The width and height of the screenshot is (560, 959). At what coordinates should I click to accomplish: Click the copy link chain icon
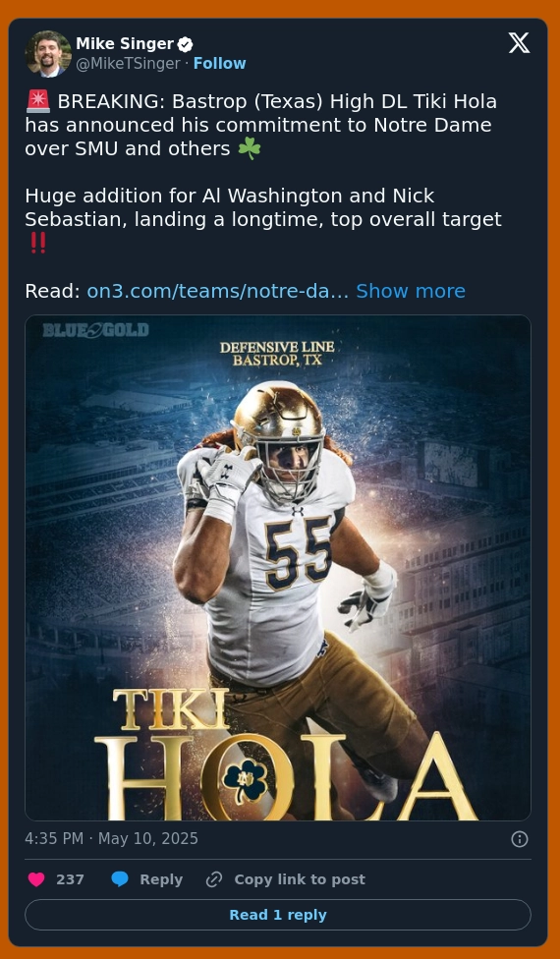pos(214,879)
